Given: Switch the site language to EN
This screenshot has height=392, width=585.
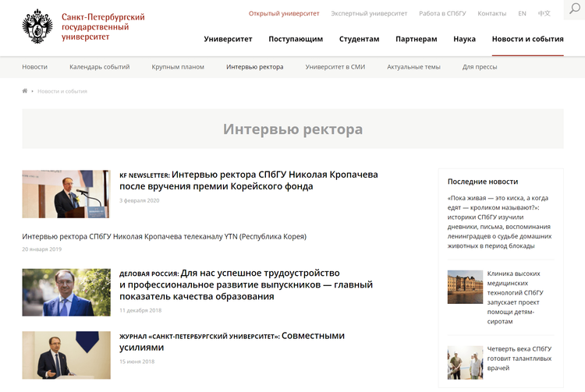Looking at the screenshot, I should pos(522,13).
